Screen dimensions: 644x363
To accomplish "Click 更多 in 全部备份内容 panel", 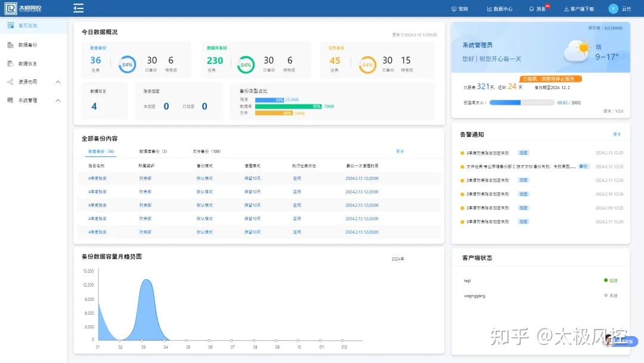I will 400,151.
